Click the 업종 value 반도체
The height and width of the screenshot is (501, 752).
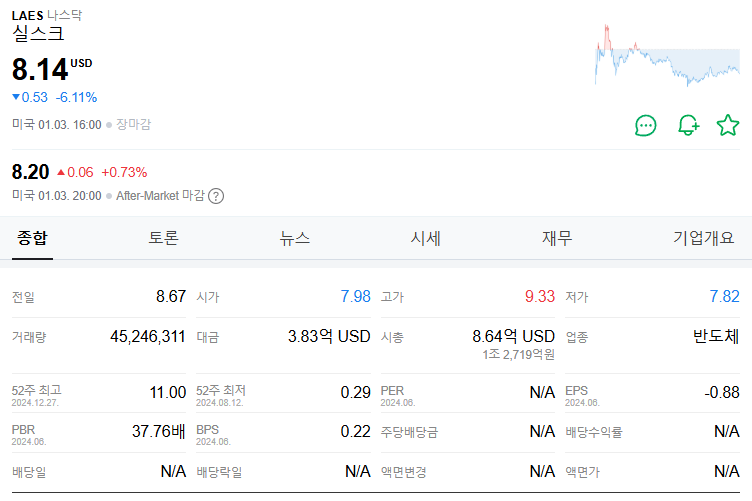click(x=716, y=337)
